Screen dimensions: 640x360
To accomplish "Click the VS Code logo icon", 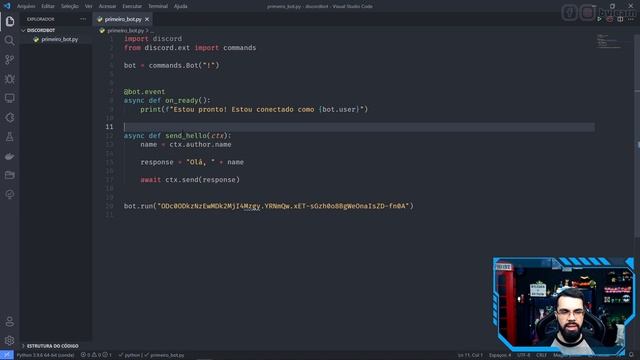I will pyautogui.click(x=7, y=6).
